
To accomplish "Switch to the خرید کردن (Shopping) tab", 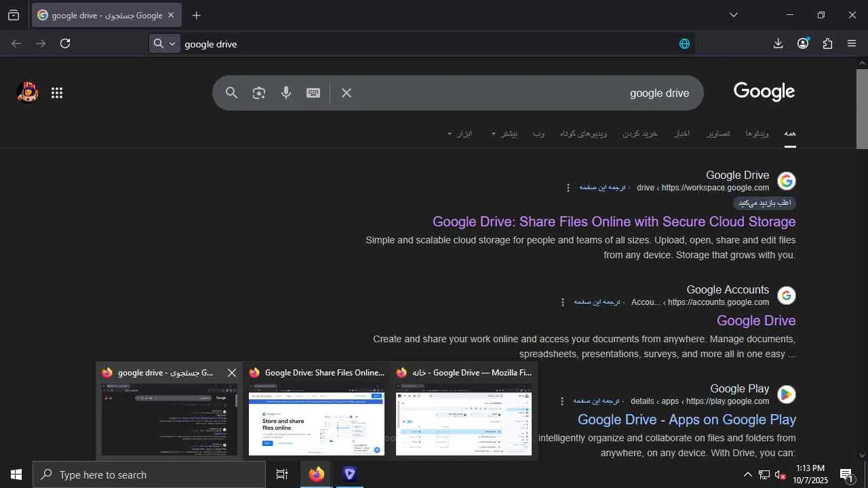I will (640, 134).
